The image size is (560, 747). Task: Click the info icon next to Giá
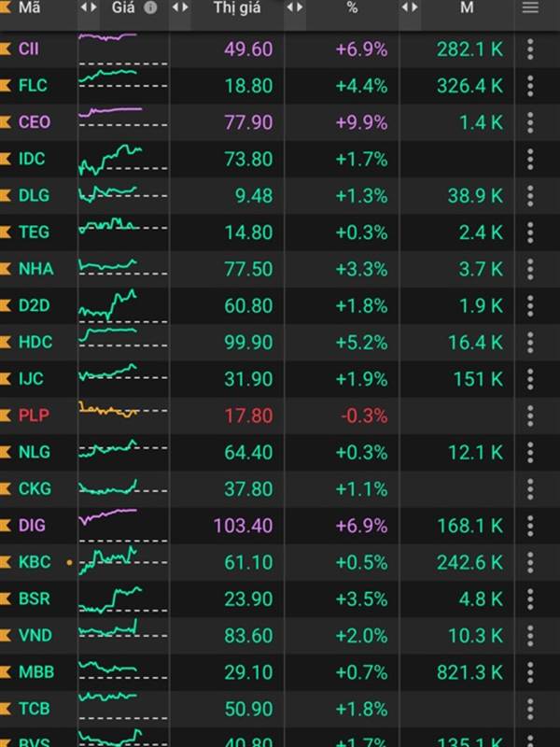click(x=150, y=7)
